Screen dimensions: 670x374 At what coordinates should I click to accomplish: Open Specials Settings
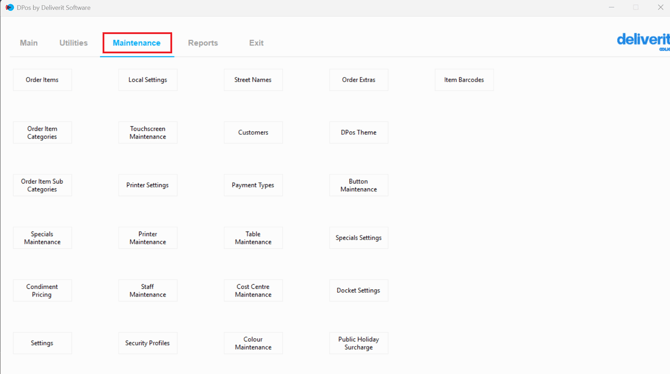pos(359,238)
